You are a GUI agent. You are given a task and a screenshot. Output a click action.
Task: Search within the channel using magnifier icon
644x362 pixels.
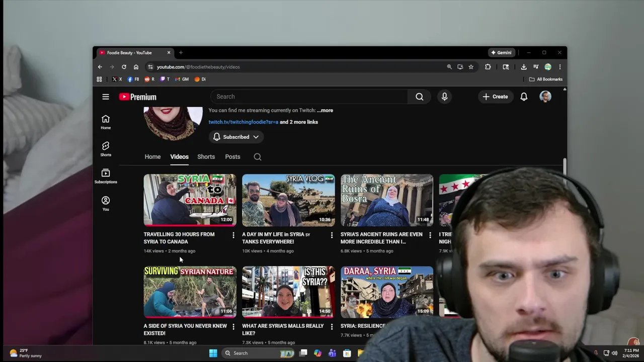click(x=258, y=157)
